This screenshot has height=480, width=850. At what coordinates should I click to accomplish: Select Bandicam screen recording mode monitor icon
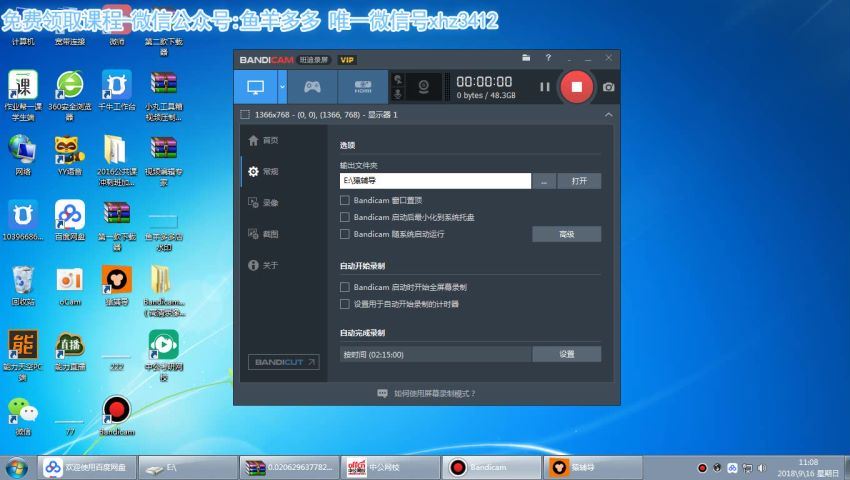pyautogui.click(x=255, y=87)
